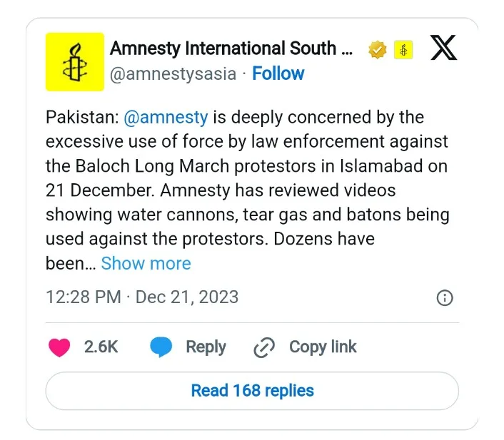Open Read 168 replies
504x440 pixels.
(x=252, y=391)
